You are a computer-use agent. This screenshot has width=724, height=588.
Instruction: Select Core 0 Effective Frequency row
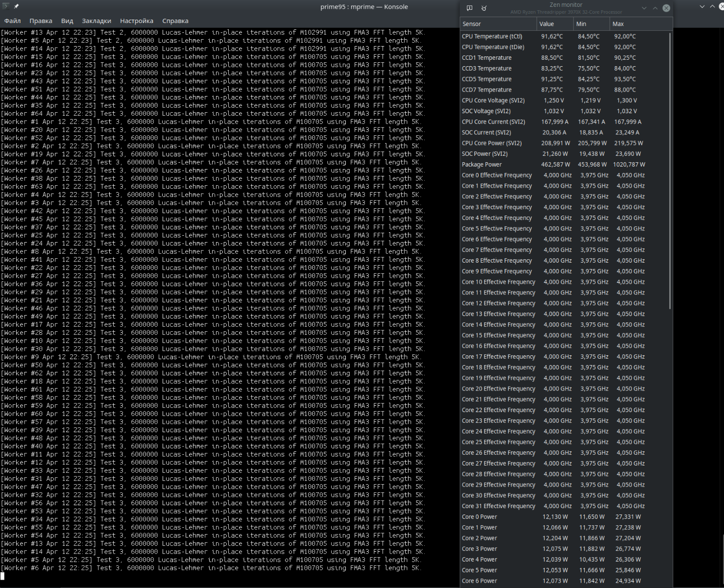564,175
